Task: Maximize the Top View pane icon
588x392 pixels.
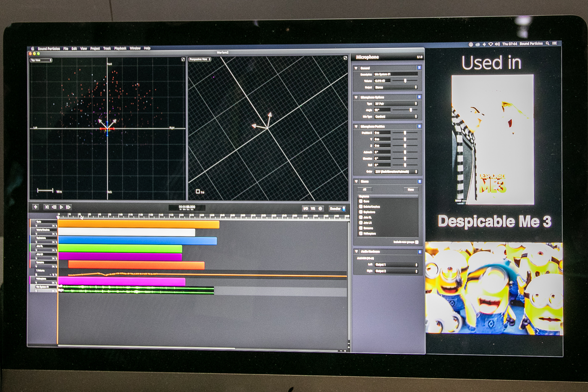Action: coord(183,60)
